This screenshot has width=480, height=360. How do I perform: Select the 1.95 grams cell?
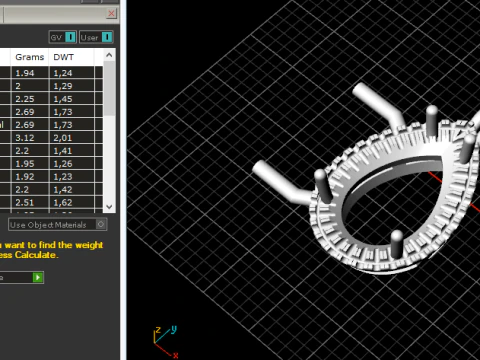[x=30, y=164]
